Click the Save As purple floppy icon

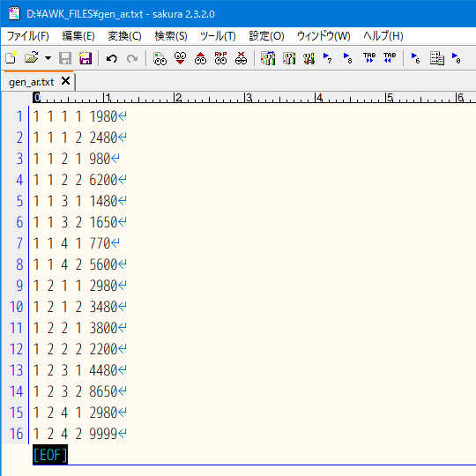pos(86,57)
